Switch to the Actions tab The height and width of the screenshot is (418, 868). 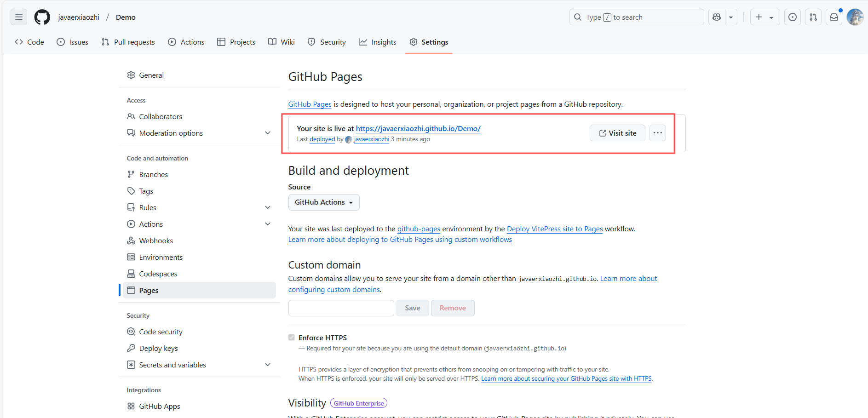pyautogui.click(x=186, y=42)
